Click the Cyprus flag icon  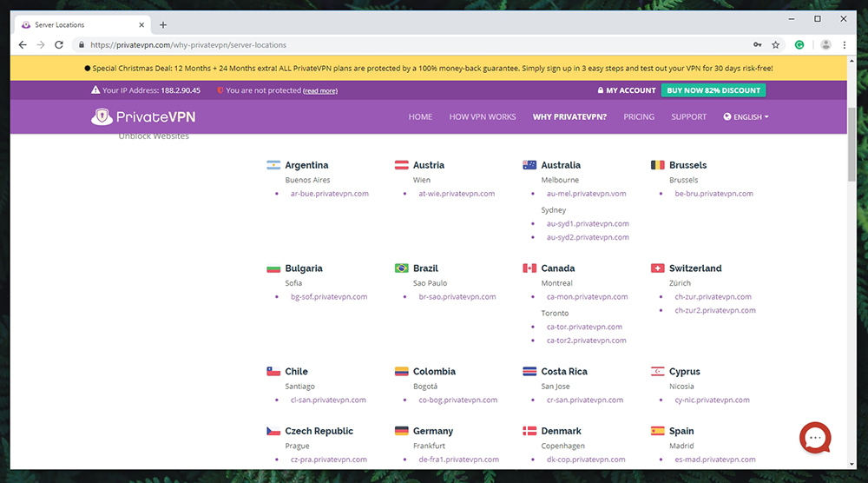click(658, 371)
